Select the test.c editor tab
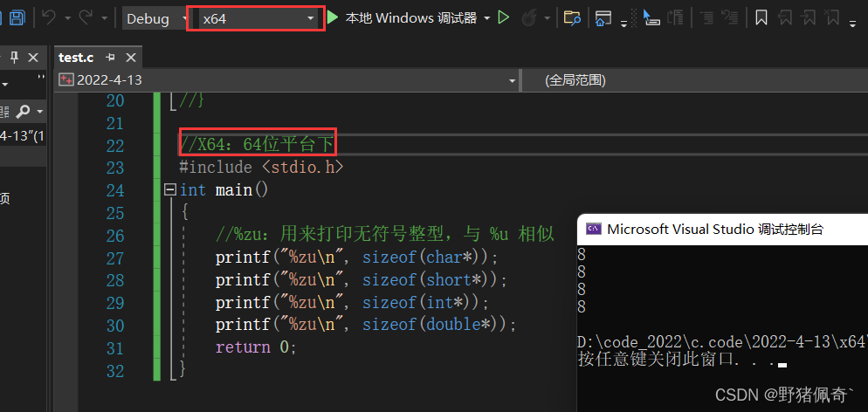This screenshot has height=412, width=868. pos(76,58)
